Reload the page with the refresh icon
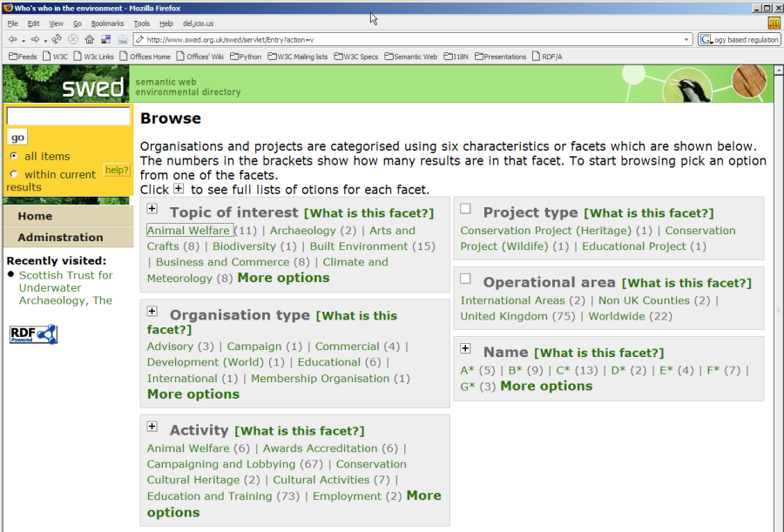This screenshot has height=532, width=784. tap(57, 39)
